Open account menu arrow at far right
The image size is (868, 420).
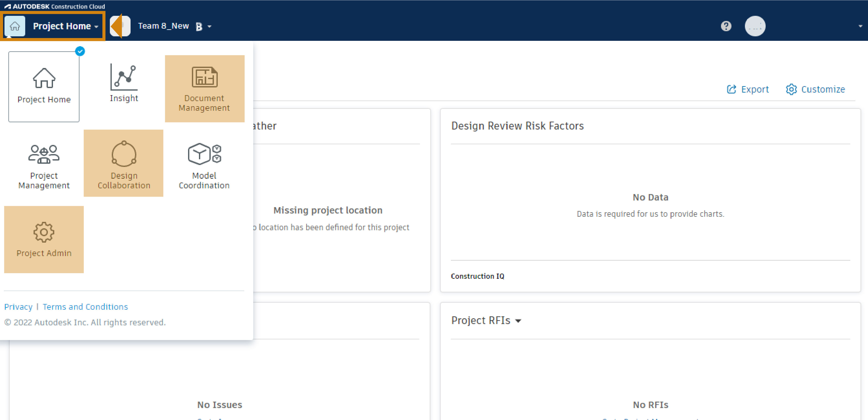(860, 26)
